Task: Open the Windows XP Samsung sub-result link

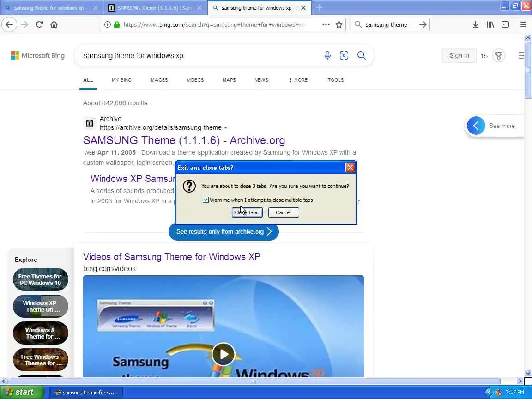Action: tap(133, 178)
